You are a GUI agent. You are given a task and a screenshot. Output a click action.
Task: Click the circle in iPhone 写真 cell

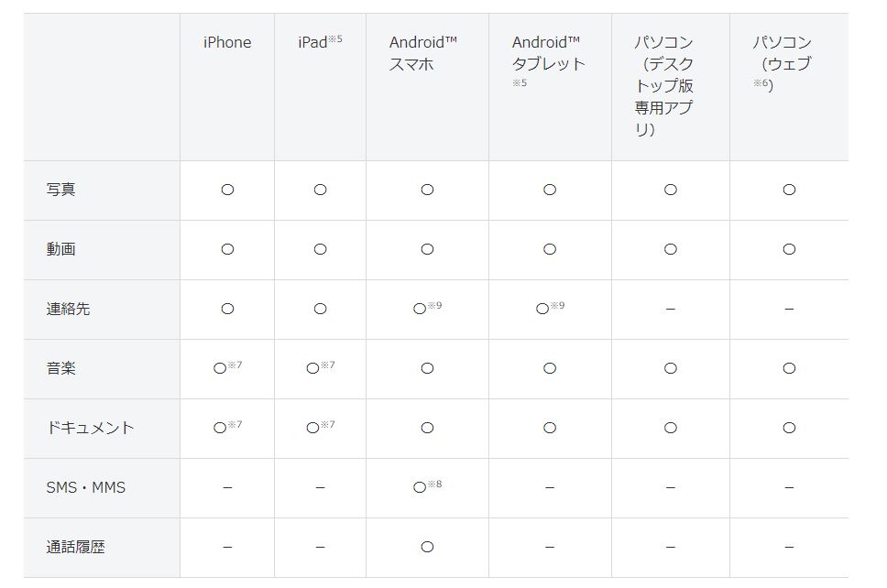pos(227,190)
